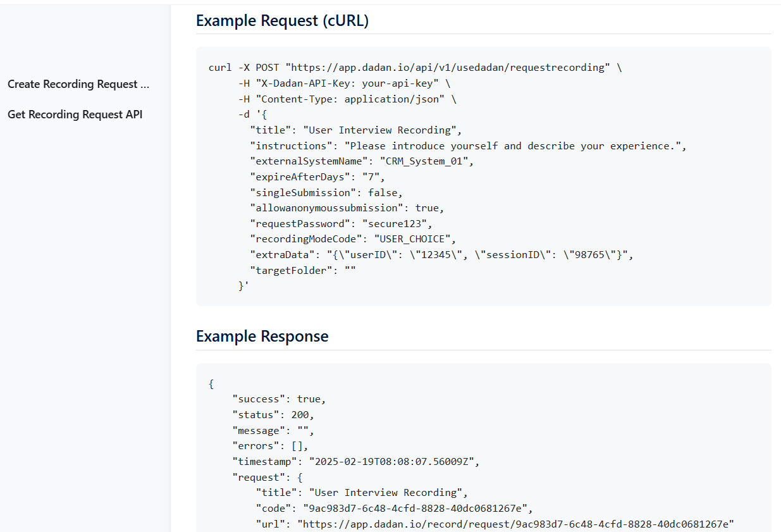Click the "status": 200 response line
Viewport: 781px width, 532px height.
[273, 415]
